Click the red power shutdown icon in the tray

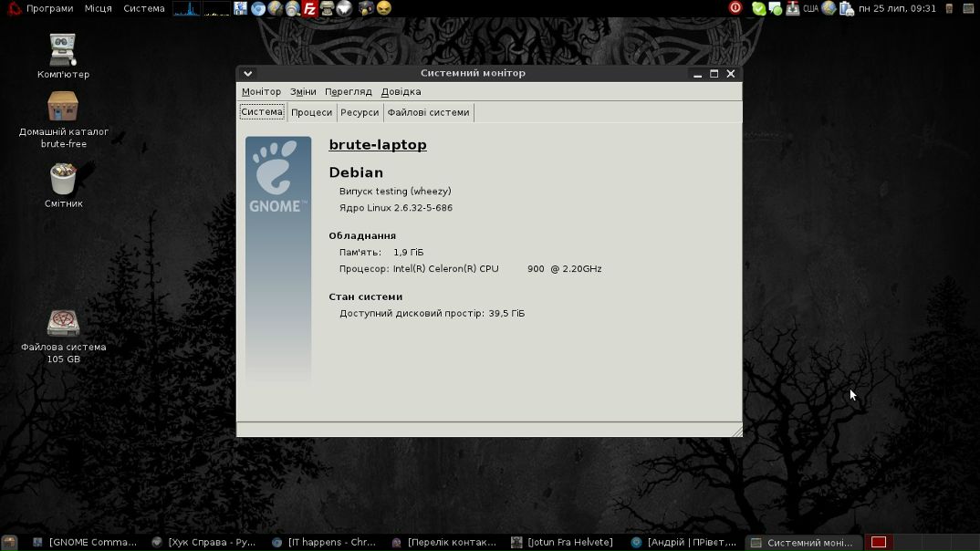pyautogui.click(x=735, y=8)
